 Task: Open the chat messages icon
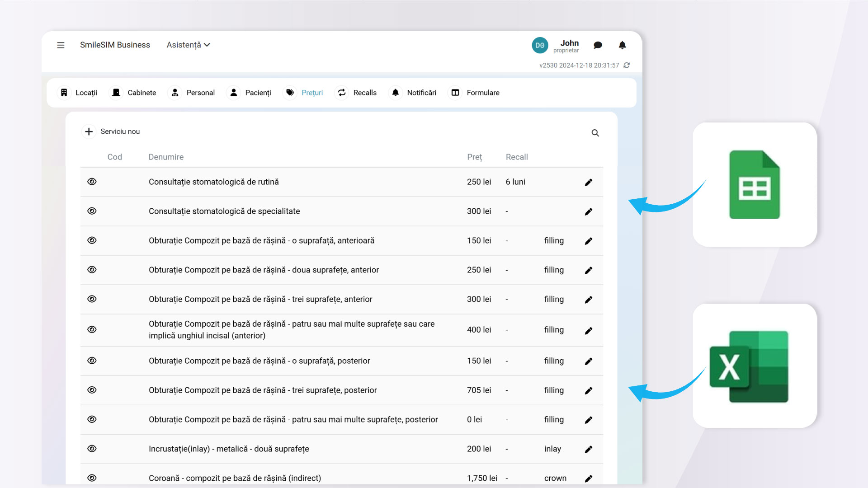pyautogui.click(x=598, y=45)
